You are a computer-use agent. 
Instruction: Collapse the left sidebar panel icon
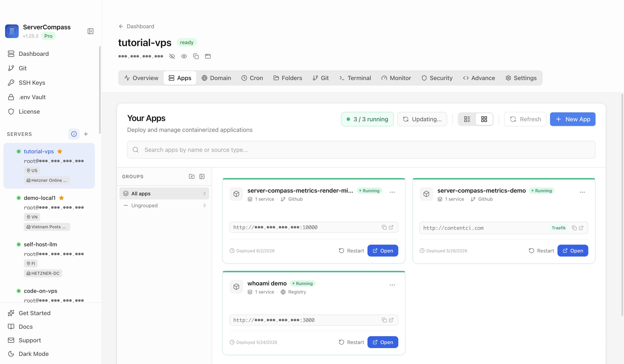point(90,31)
